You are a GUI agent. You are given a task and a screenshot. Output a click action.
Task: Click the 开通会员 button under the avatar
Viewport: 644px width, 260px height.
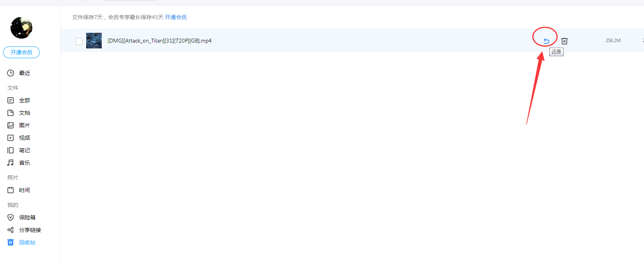click(x=21, y=52)
